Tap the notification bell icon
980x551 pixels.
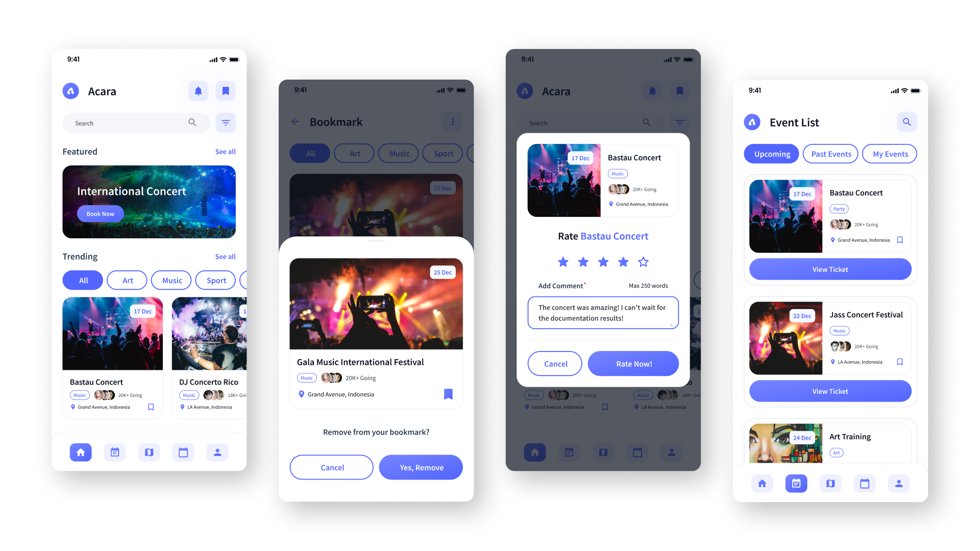pyautogui.click(x=199, y=90)
